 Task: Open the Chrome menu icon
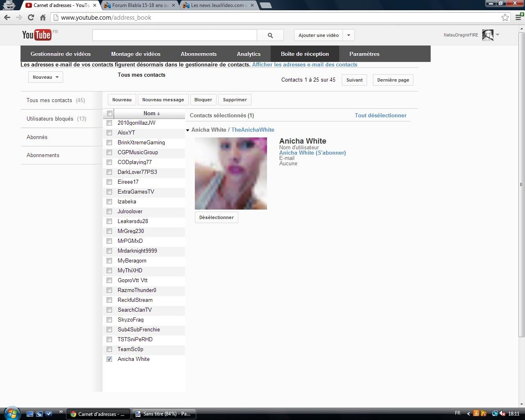coord(519,17)
